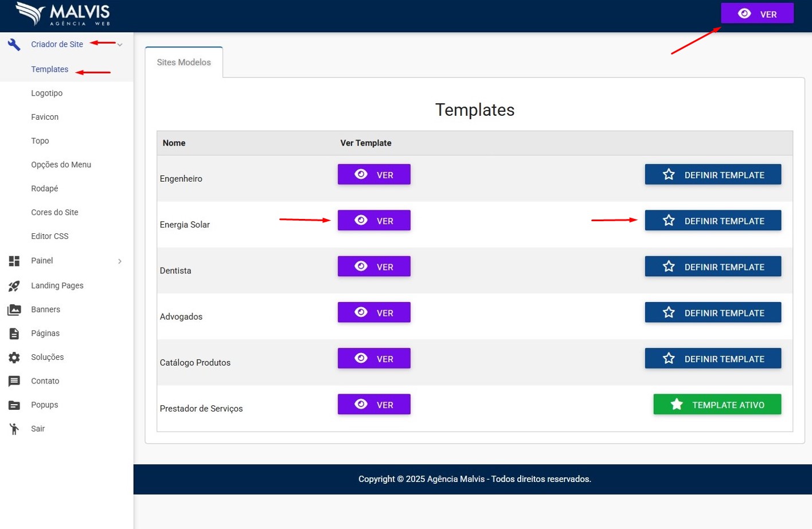Screen dimensions: 812x529
Task: Click the Páginas document icon
Action: (14, 334)
